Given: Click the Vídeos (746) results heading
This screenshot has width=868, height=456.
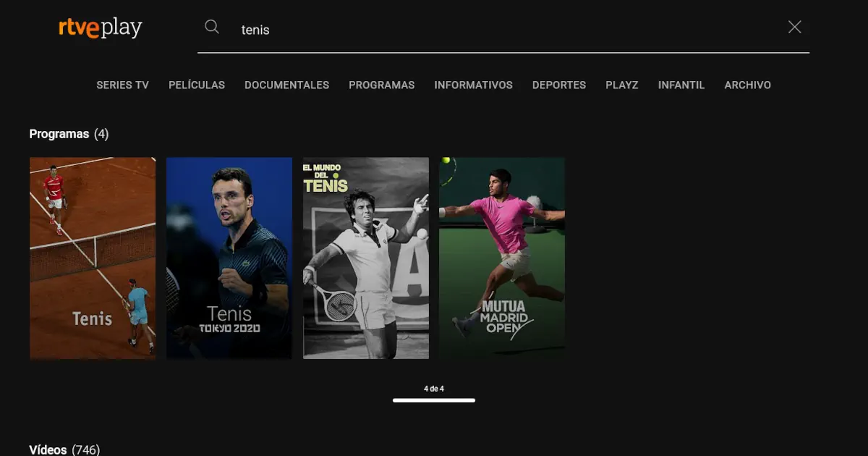Looking at the screenshot, I should pos(64,449).
